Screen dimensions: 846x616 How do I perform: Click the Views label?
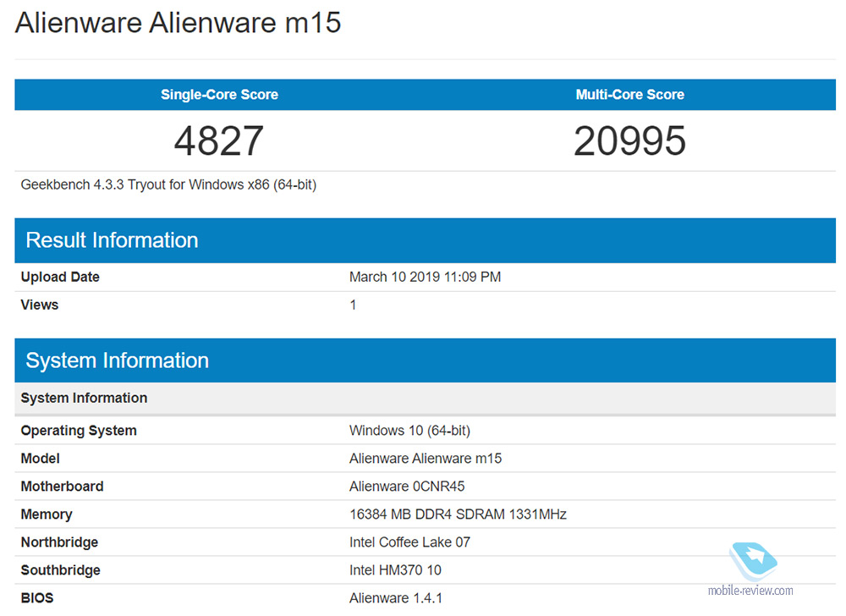[40, 305]
